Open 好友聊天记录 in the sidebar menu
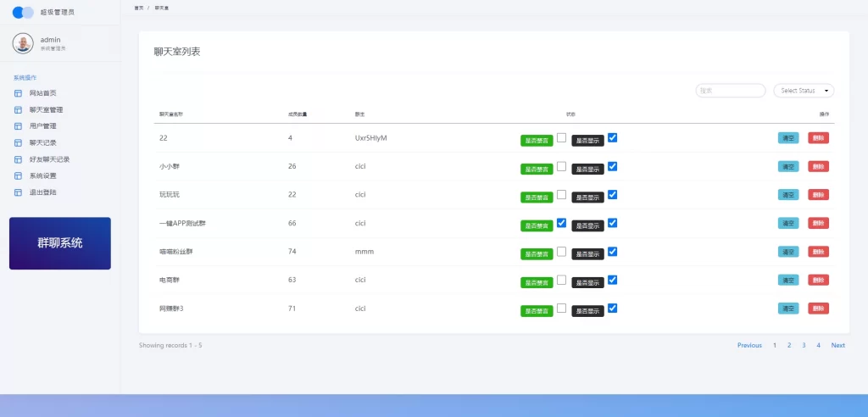 coord(49,159)
